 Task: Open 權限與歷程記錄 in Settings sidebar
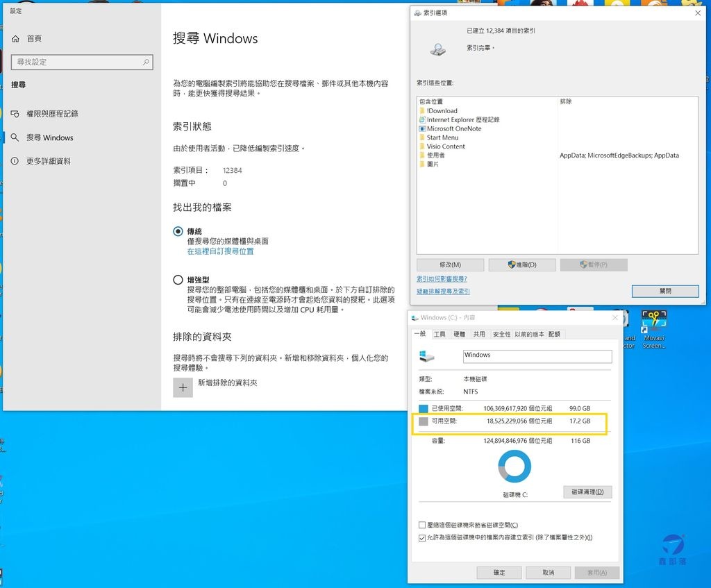click(x=52, y=114)
